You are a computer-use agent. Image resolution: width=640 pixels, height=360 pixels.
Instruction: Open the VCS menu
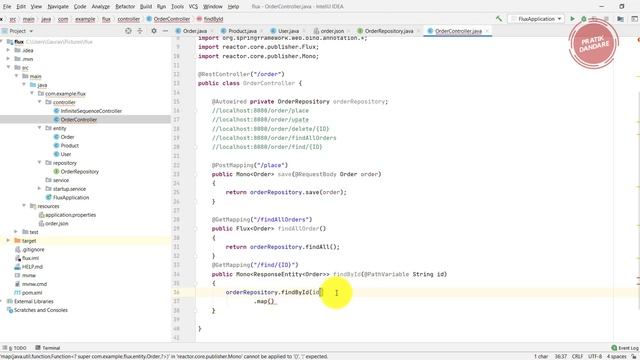click(x=193, y=7)
